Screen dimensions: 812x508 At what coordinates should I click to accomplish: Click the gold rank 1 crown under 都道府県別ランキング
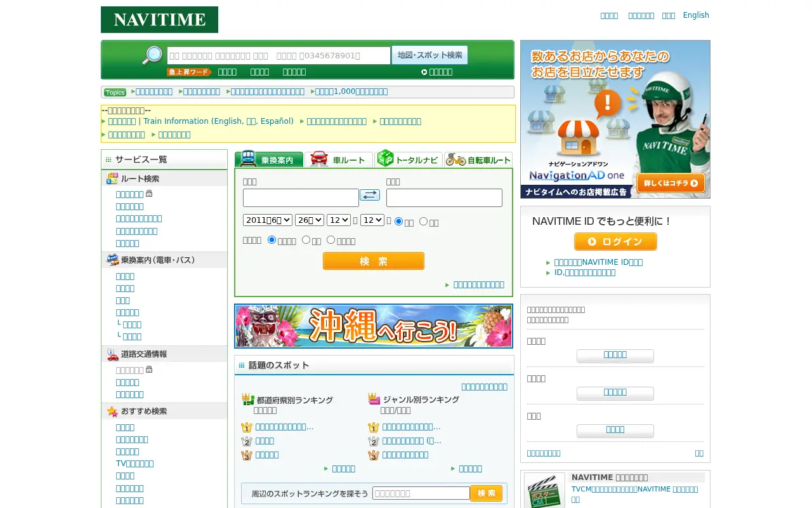(247, 427)
